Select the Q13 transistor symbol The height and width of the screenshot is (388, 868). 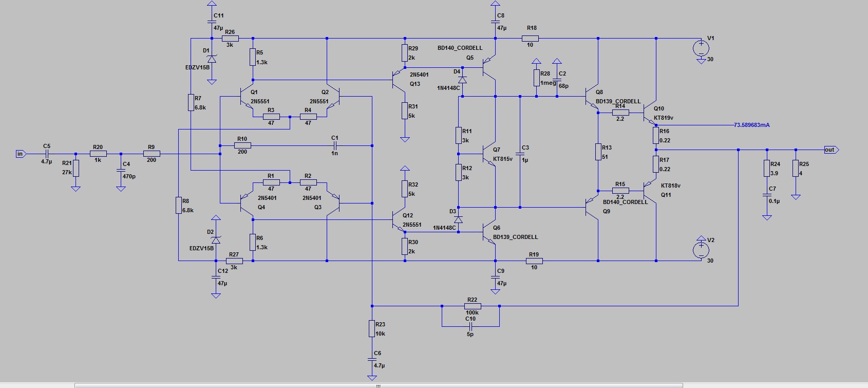point(399,80)
